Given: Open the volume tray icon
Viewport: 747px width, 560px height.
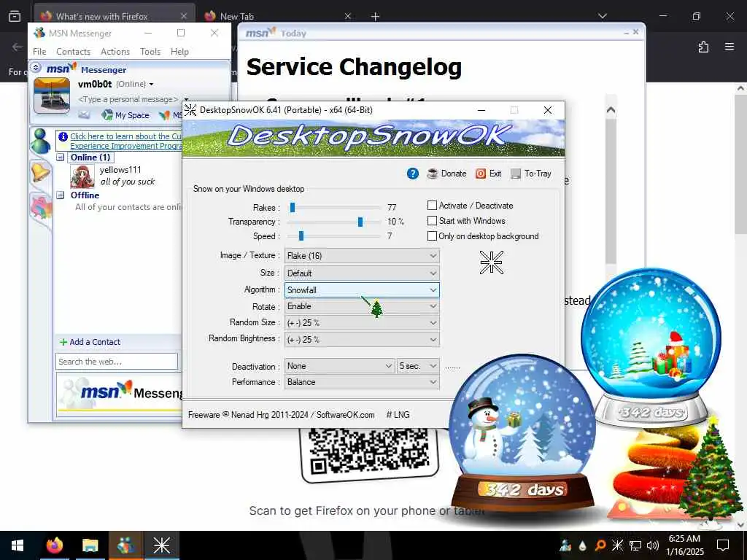Looking at the screenshot, I should 653,545.
